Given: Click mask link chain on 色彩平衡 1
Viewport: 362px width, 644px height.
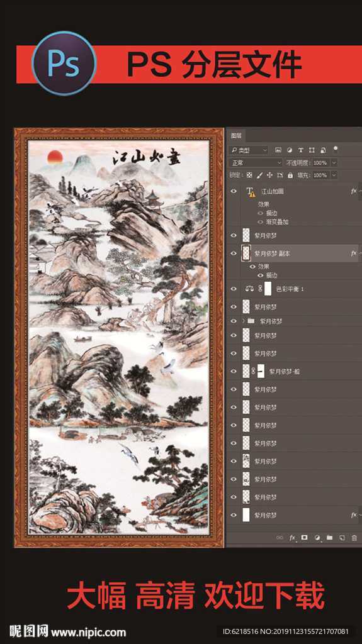Looking at the screenshot, I should [259, 289].
